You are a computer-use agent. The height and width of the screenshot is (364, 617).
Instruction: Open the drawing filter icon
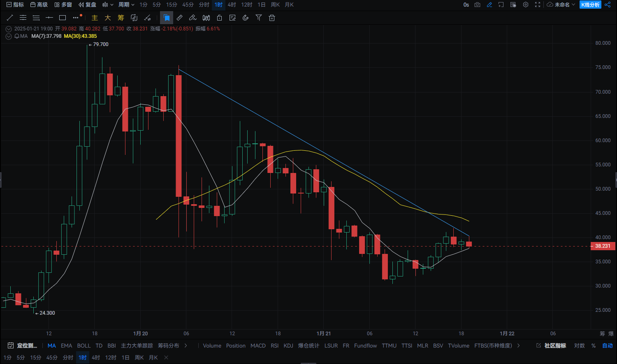coord(259,18)
